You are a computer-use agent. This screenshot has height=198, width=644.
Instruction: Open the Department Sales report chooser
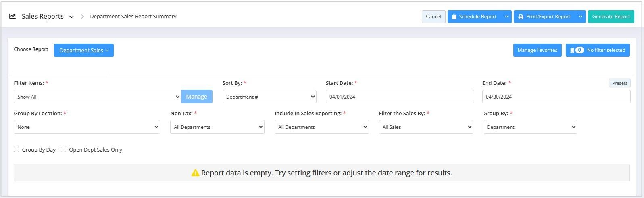[84, 50]
